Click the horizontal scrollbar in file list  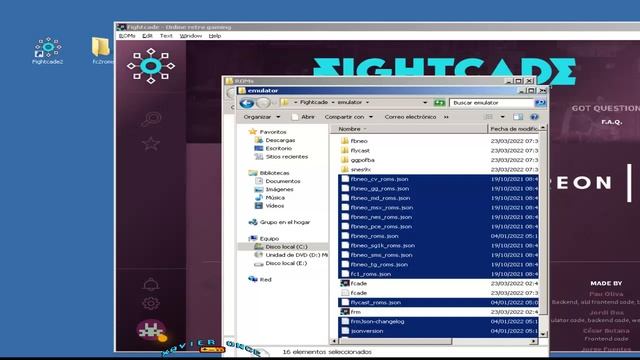click(396, 341)
